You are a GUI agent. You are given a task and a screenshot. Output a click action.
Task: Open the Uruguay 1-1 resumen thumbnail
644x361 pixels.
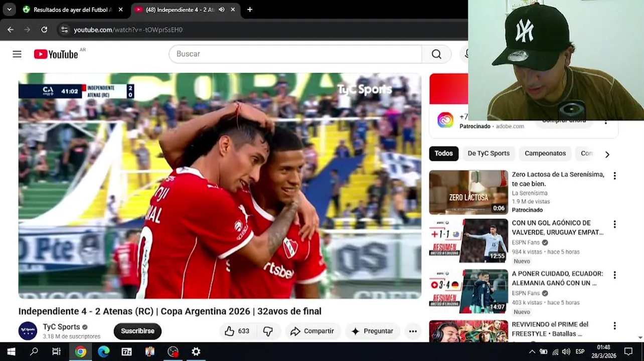(468, 241)
